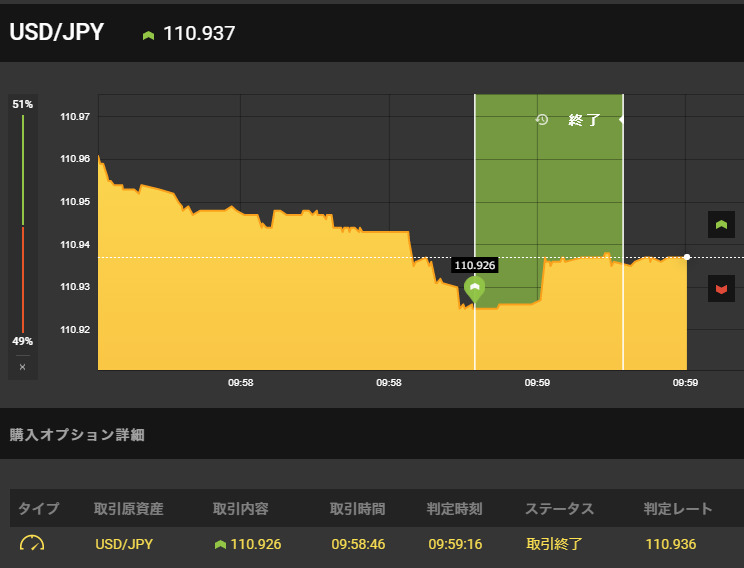Click the 110.93 price axis label
The width and height of the screenshot is (744, 568).
coord(75,287)
